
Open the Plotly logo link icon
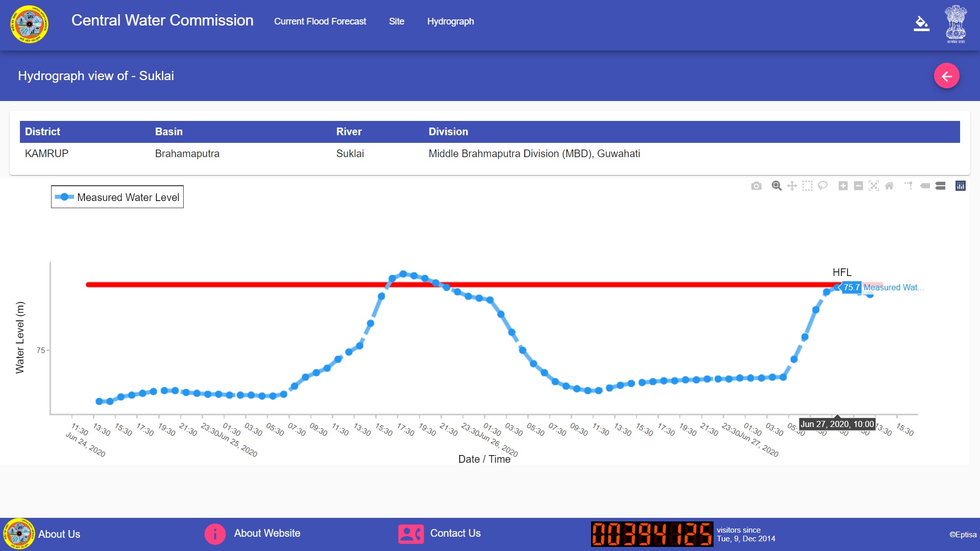[x=961, y=186]
